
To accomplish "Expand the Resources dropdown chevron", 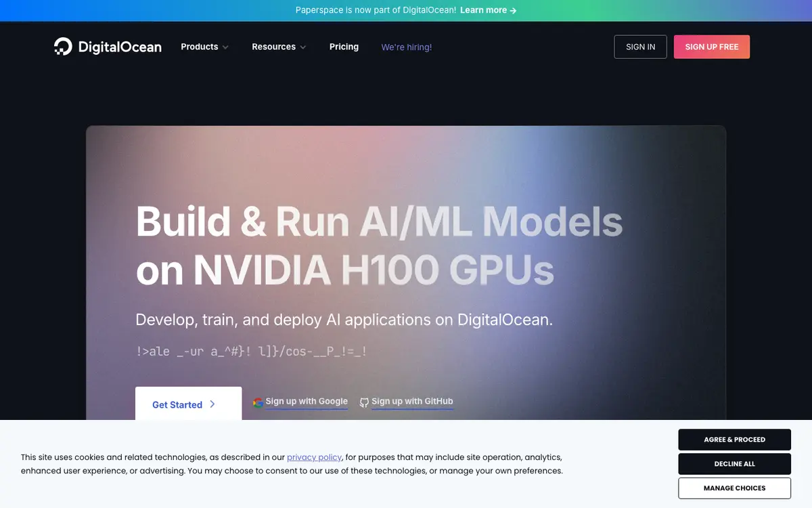I will (303, 47).
